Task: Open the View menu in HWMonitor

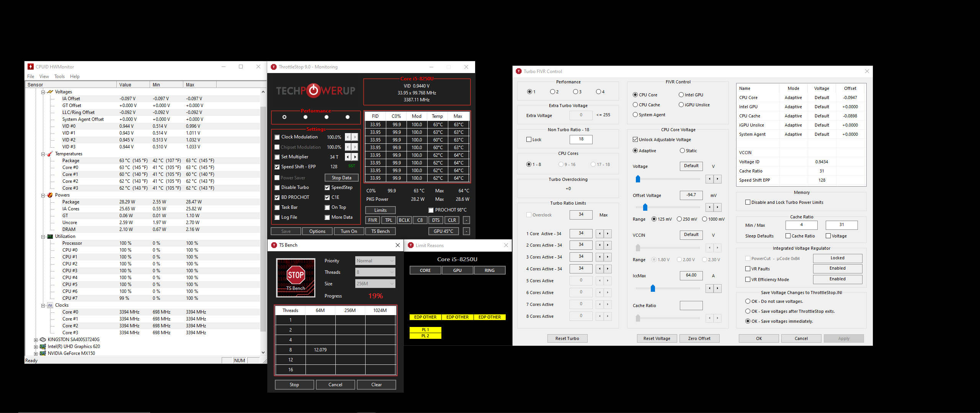Action: (44, 76)
